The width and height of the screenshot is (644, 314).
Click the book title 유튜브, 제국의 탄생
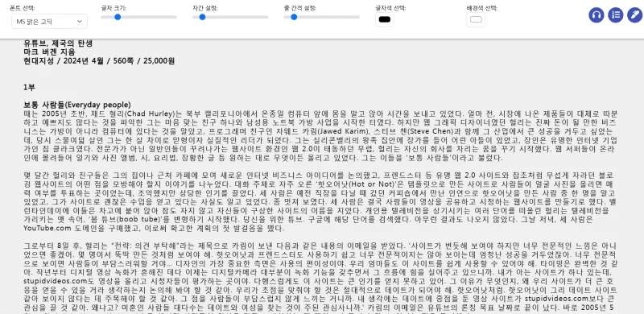click(x=58, y=43)
